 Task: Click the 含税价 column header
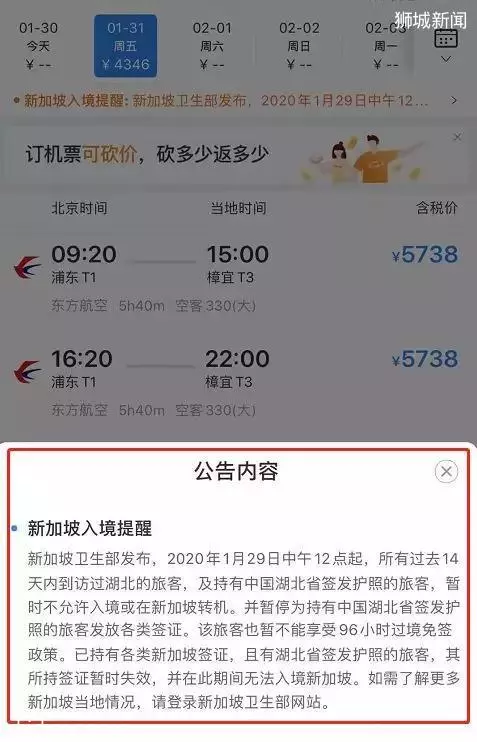point(436,208)
